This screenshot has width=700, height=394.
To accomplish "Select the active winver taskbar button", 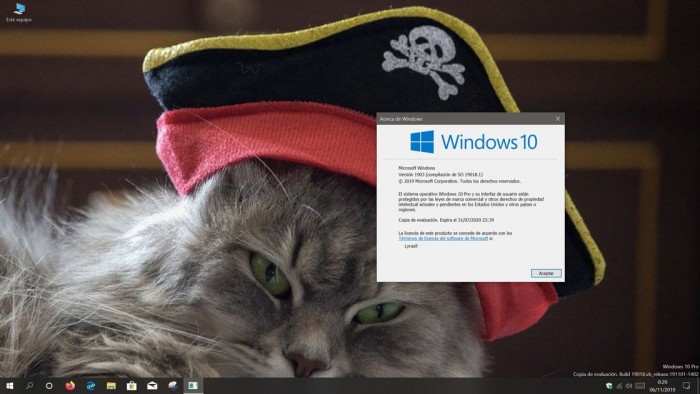I will [x=193, y=386].
